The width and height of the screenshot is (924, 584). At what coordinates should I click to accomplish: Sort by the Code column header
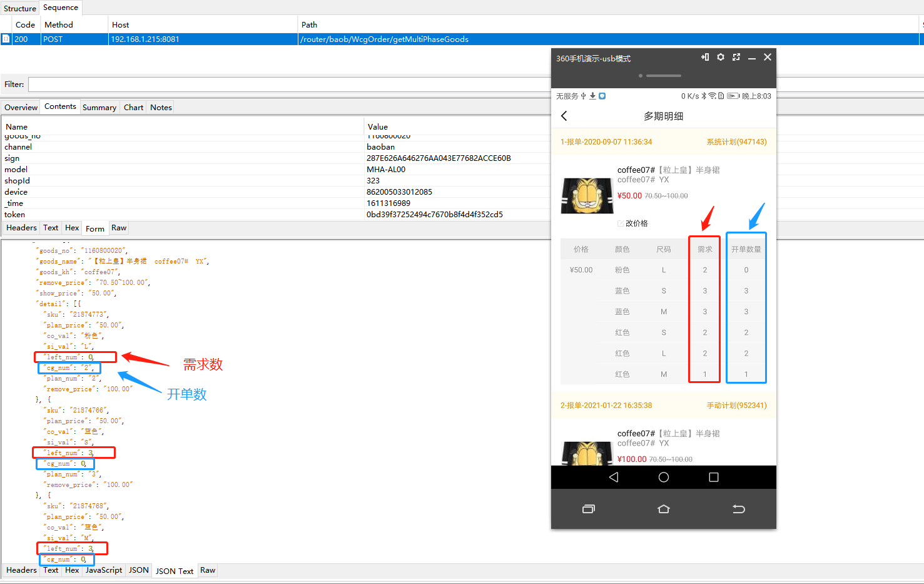tap(26, 24)
